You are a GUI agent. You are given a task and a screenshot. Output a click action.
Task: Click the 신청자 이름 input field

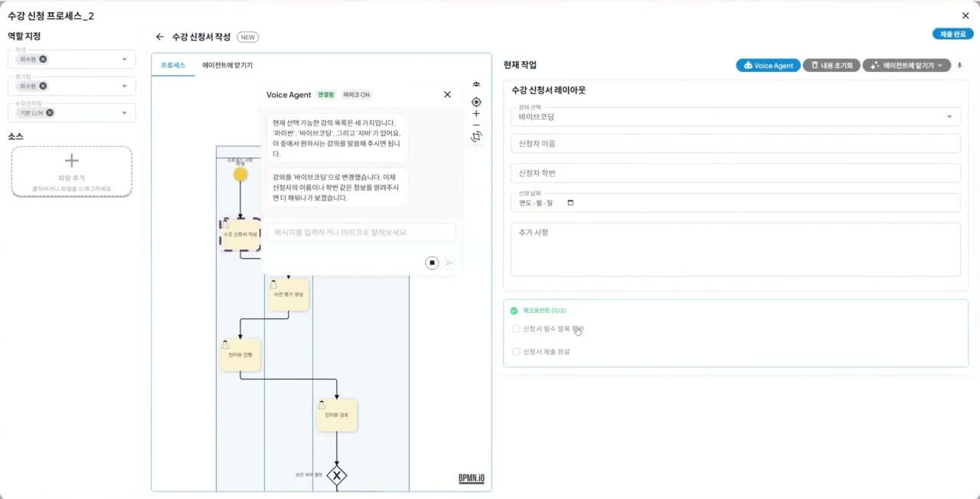pos(735,144)
